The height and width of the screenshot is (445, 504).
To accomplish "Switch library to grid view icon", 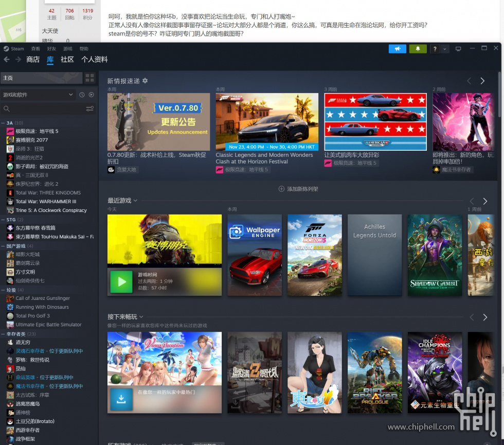I will click(x=89, y=78).
